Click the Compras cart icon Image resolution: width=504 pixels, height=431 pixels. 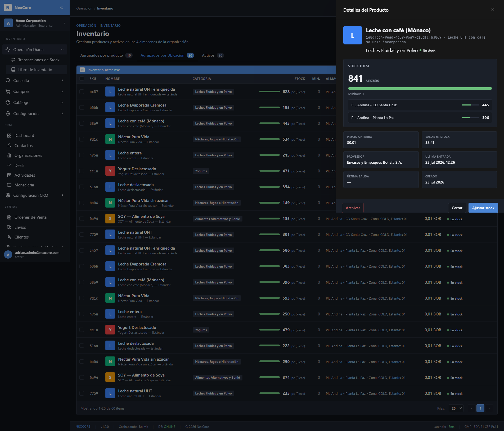coord(8,91)
